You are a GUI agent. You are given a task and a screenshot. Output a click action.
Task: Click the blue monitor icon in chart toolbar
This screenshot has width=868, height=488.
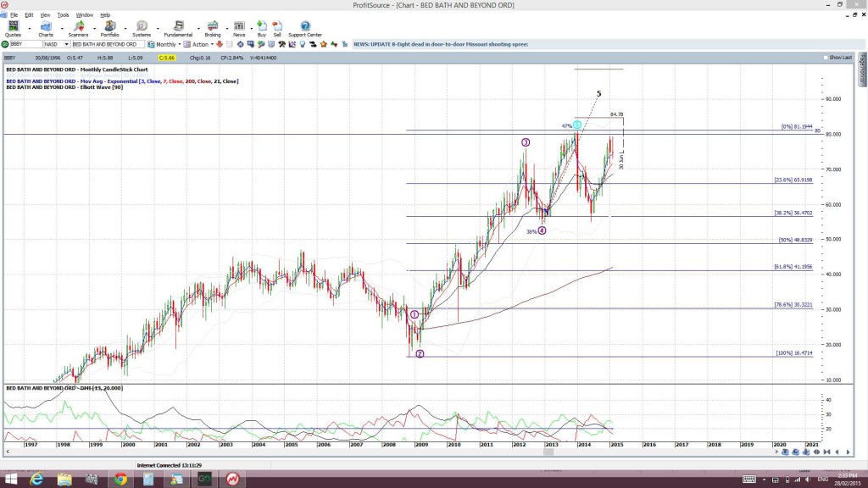click(250, 44)
